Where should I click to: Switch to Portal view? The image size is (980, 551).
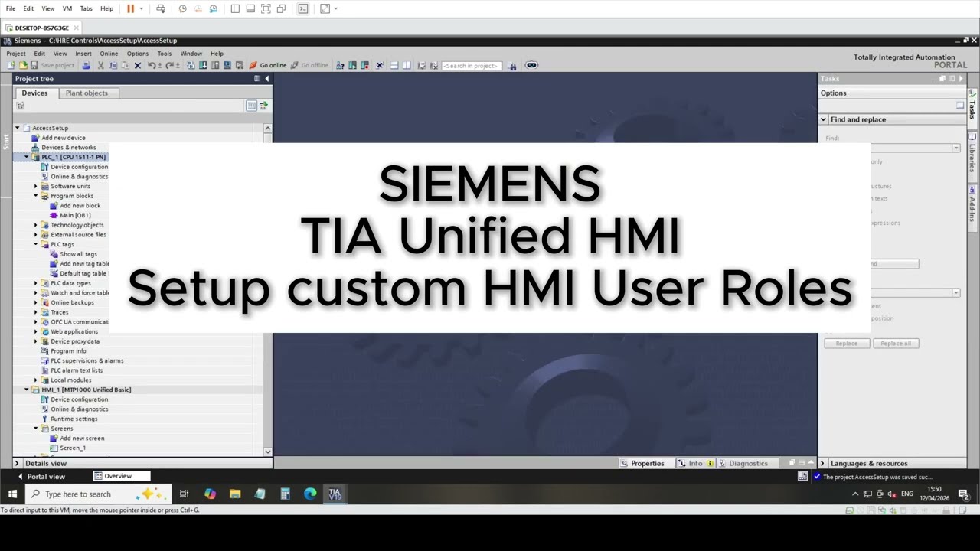41,476
